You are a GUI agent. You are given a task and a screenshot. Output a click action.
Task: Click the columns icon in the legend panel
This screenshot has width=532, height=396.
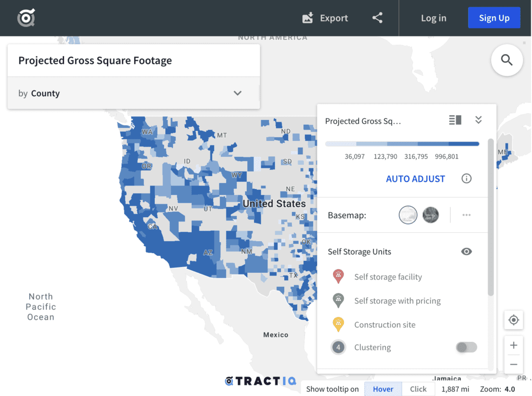[x=455, y=120]
